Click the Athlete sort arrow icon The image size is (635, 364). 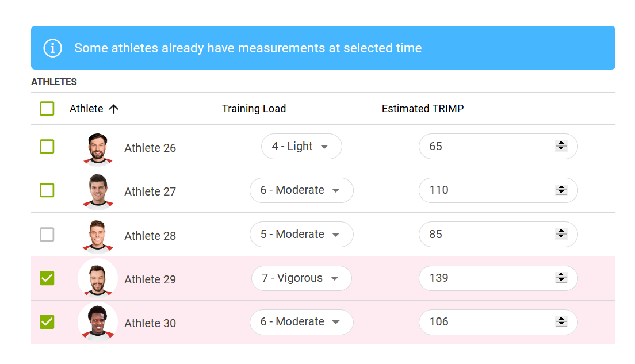coord(114,109)
